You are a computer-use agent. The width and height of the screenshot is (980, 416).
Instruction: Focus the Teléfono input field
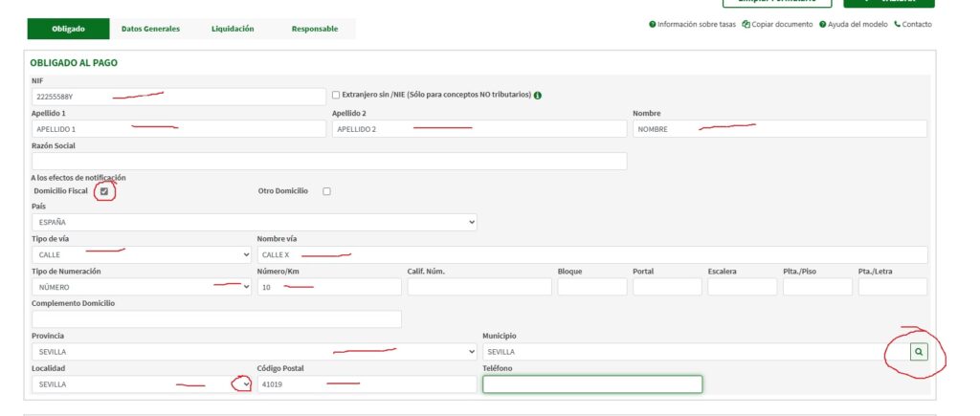[x=591, y=384]
